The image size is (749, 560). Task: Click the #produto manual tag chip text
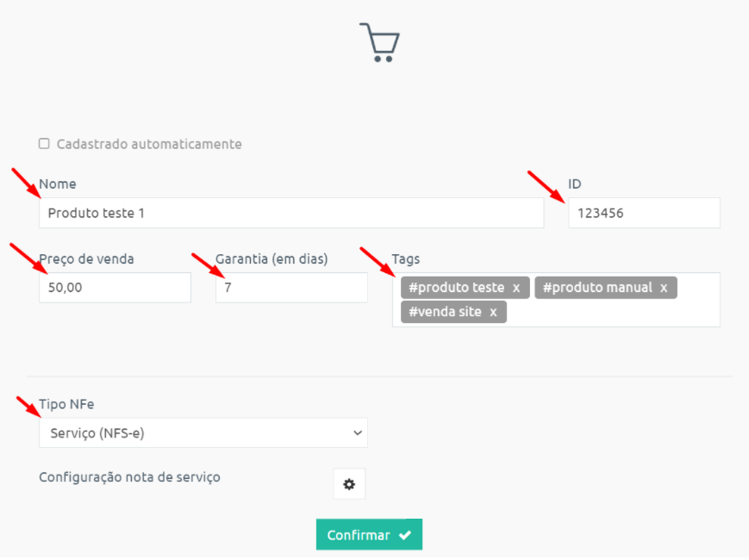coord(597,288)
